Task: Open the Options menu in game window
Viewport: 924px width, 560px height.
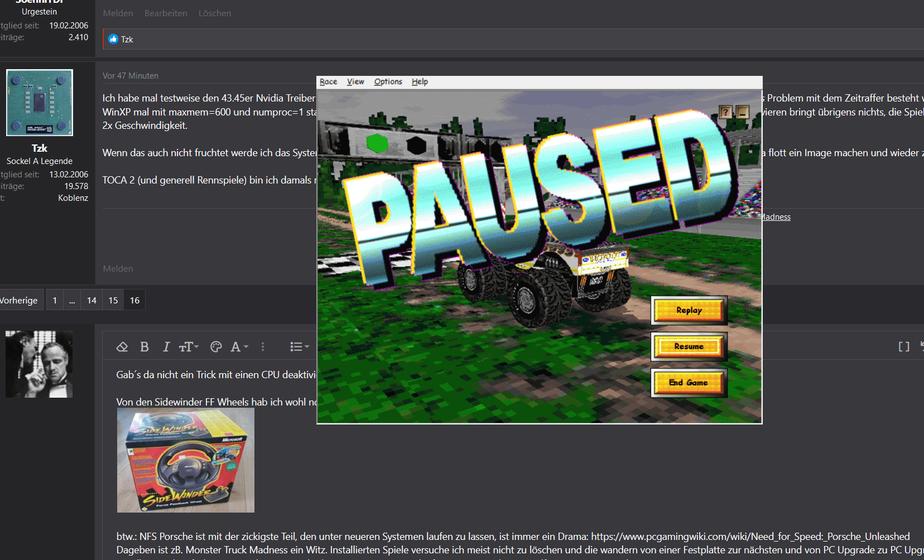Action: tap(388, 82)
